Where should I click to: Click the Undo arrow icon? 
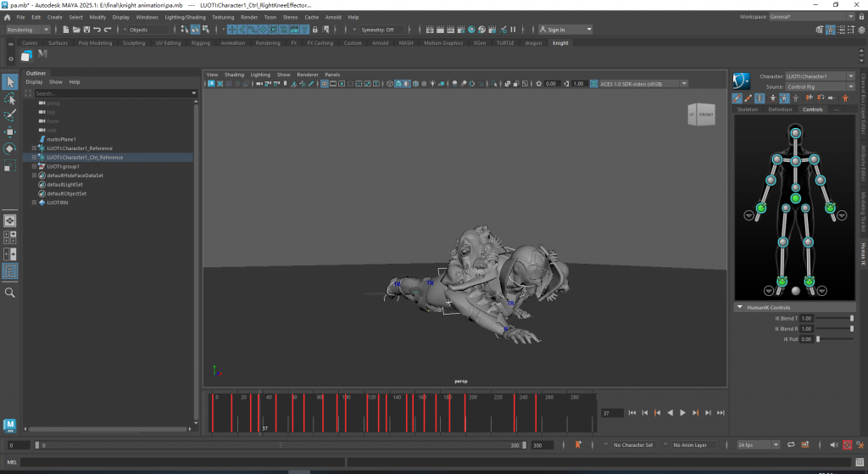(x=96, y=30)
